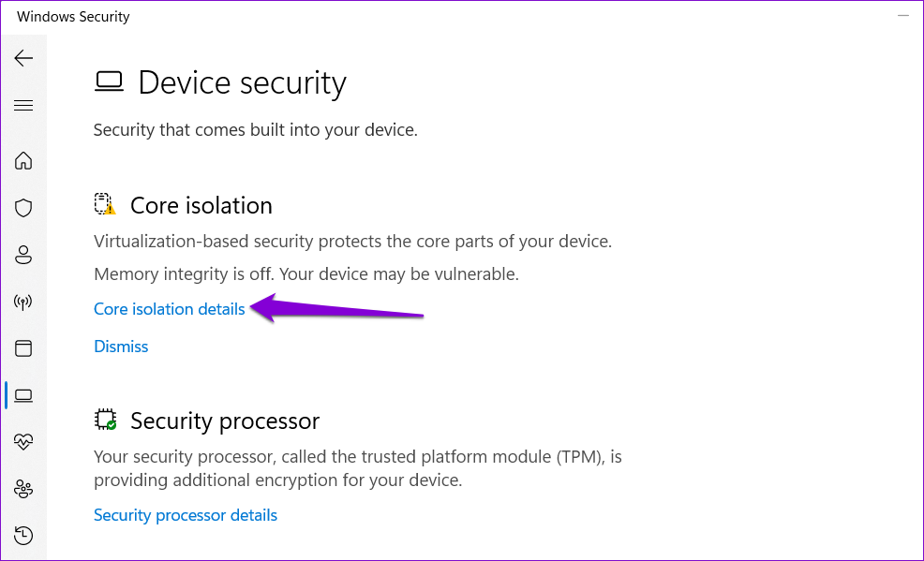Open Device performance & health heart icon
The height and width of the screenshot is (561, 924).
click(23, 441)
